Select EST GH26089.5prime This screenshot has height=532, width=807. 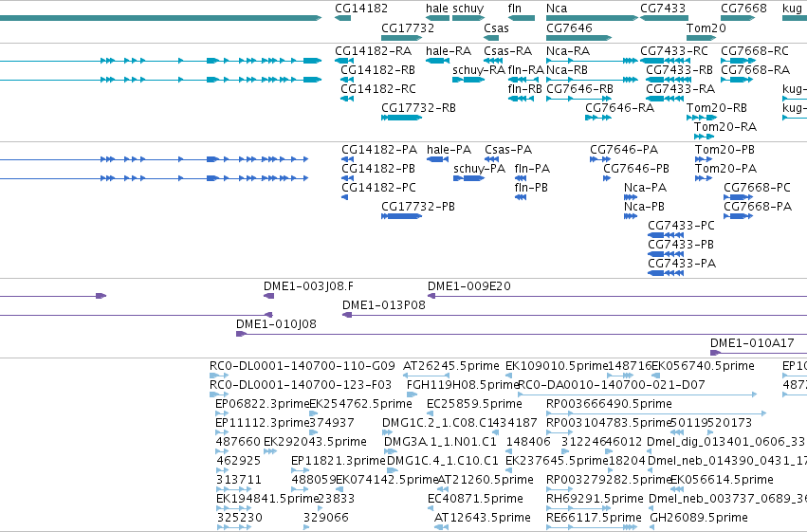pos(699,518)
